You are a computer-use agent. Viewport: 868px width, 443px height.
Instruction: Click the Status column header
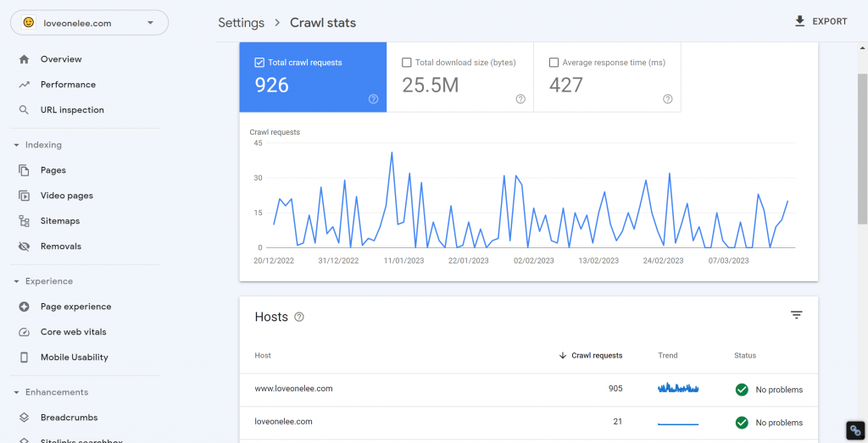(745, 356)
